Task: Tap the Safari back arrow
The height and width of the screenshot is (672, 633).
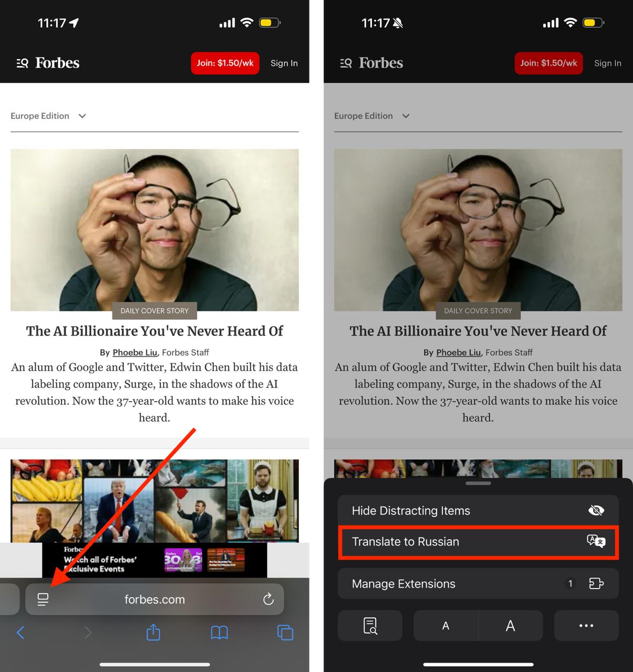Action: coord(20,633)
